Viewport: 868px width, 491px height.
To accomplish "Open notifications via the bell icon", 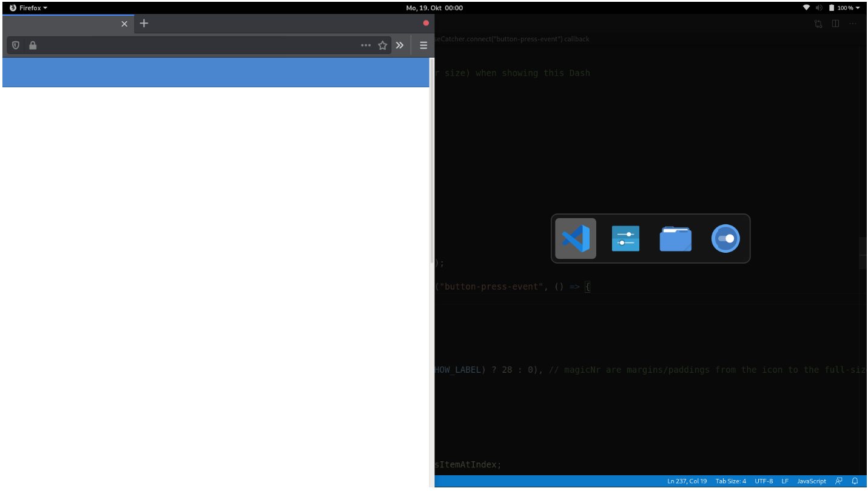I will 855,481.
